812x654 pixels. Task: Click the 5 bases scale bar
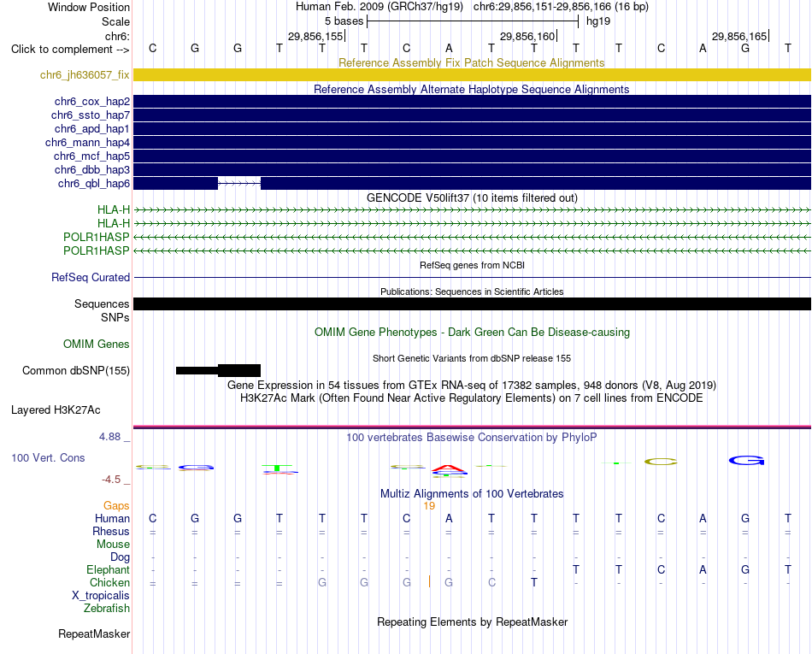pyautogui.click(x=473, y=21)
